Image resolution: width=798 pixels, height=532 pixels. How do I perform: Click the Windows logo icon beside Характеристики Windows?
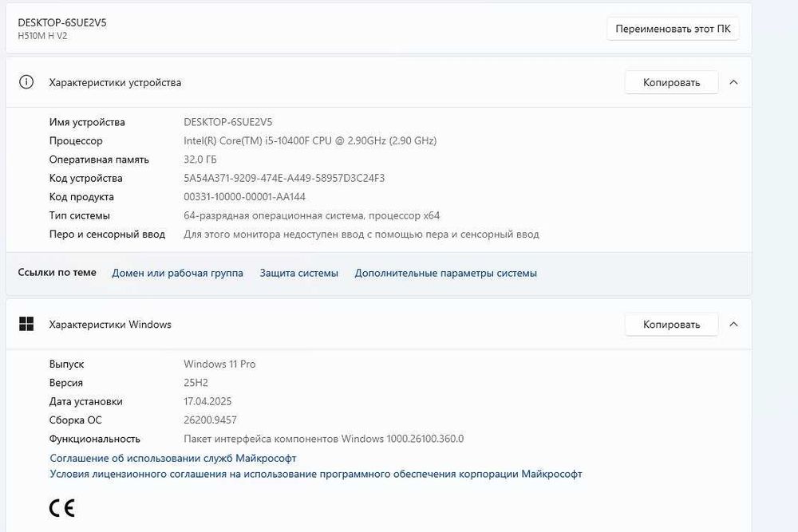26,324
